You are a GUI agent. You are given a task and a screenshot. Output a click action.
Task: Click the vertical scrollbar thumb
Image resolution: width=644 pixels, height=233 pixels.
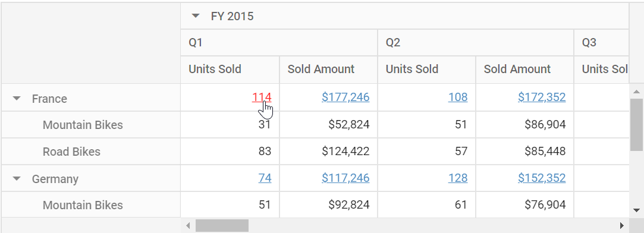click(x=637, y=125)
